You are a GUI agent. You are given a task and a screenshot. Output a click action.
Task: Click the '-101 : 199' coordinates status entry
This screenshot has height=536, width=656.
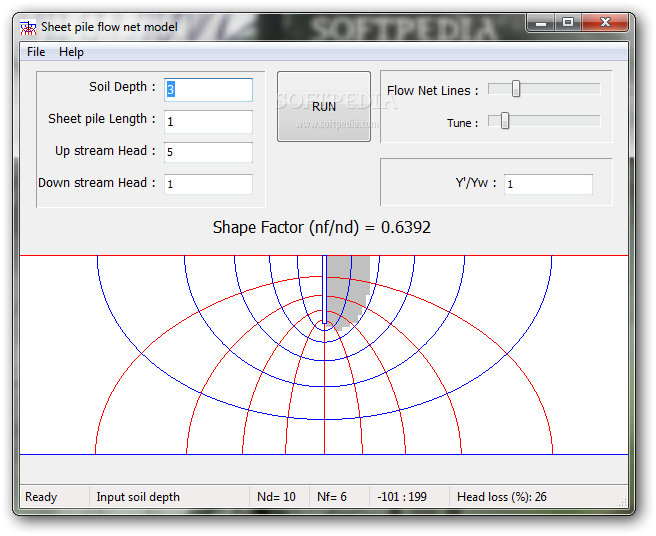point(402,497)
